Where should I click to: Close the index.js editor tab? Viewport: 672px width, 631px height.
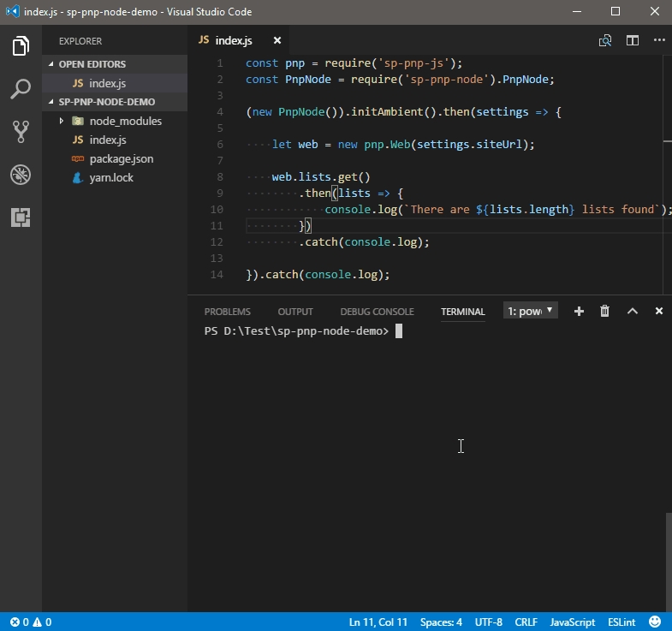coord(277,40)
